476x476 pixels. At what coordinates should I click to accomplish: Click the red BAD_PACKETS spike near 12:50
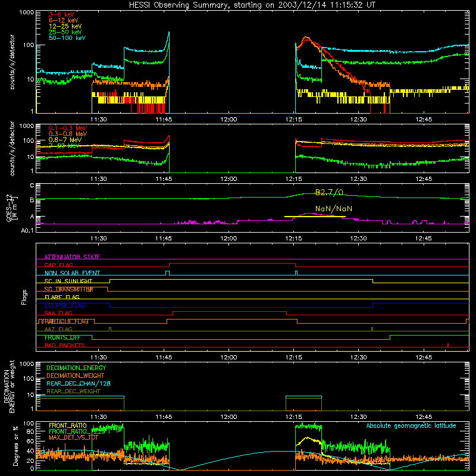[x=448, y=345]
